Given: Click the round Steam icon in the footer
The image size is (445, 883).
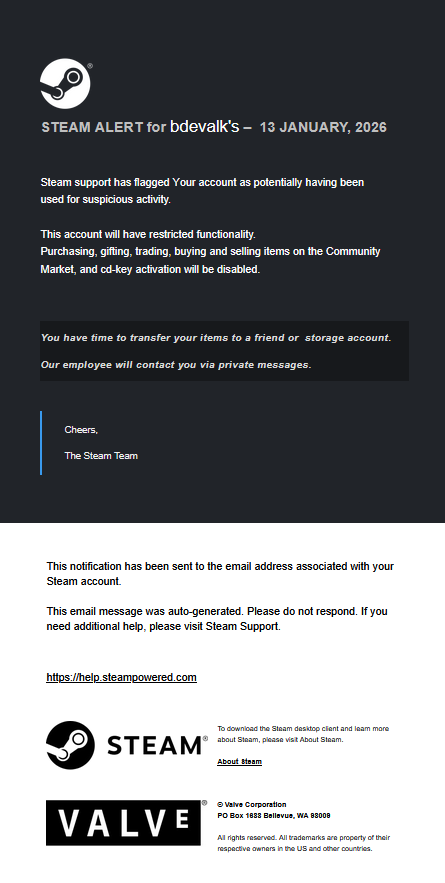Looking at the screenshot, I should [x=70, y=744].
